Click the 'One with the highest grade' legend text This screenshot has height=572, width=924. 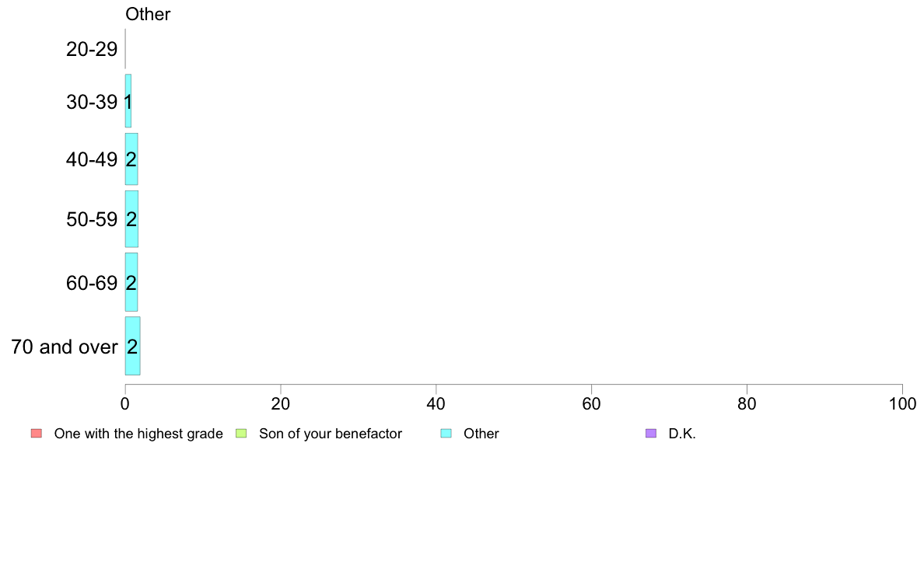pyautogui.click(x=138, y=434)
